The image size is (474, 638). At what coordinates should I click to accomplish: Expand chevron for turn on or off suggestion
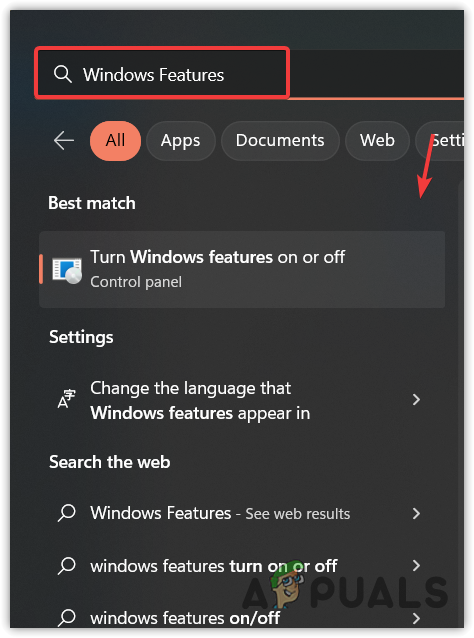[x=416, y=565]
